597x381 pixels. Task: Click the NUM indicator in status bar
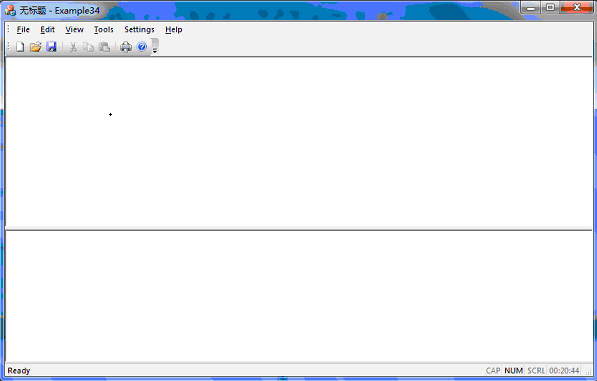tap(513, 370)
